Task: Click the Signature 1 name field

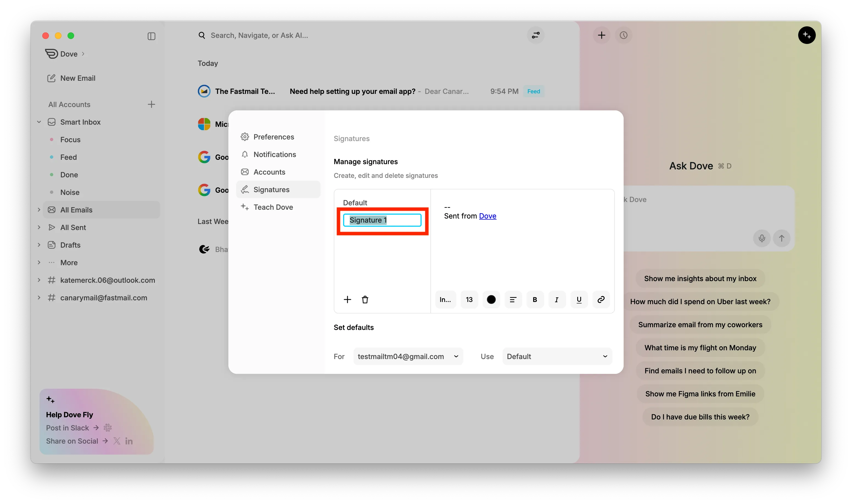Action: click(382, 220)
